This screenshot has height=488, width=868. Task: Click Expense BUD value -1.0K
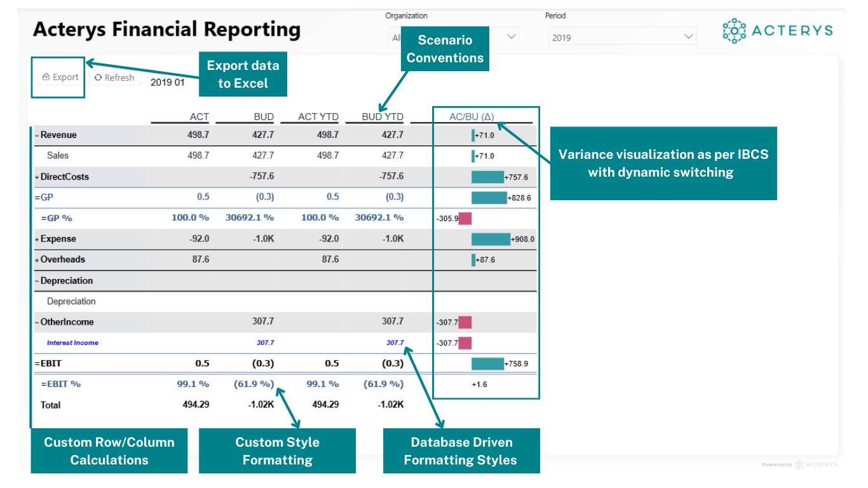click(262, 240)
